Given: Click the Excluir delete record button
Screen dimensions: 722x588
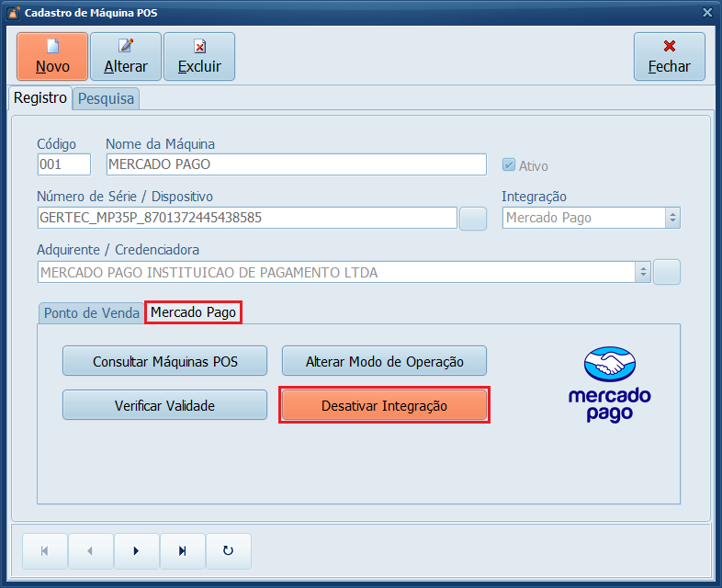Looking at the screenshot, I should point(199,56).
